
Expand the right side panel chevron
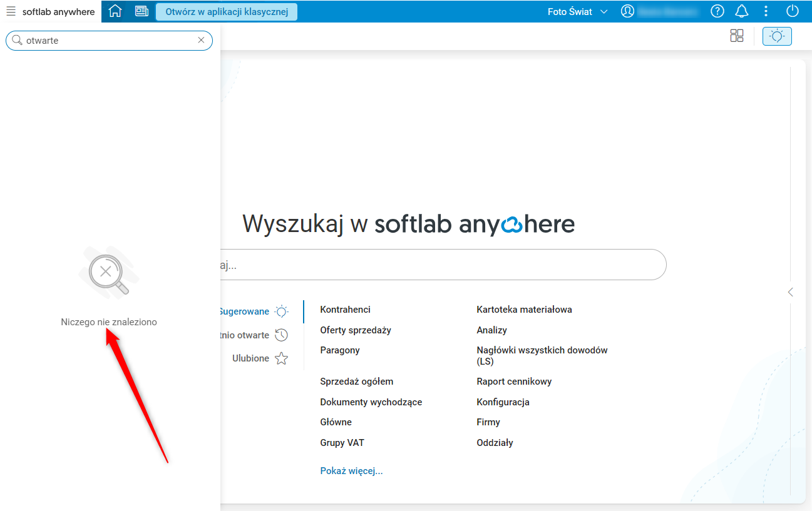tap(791, 292)
